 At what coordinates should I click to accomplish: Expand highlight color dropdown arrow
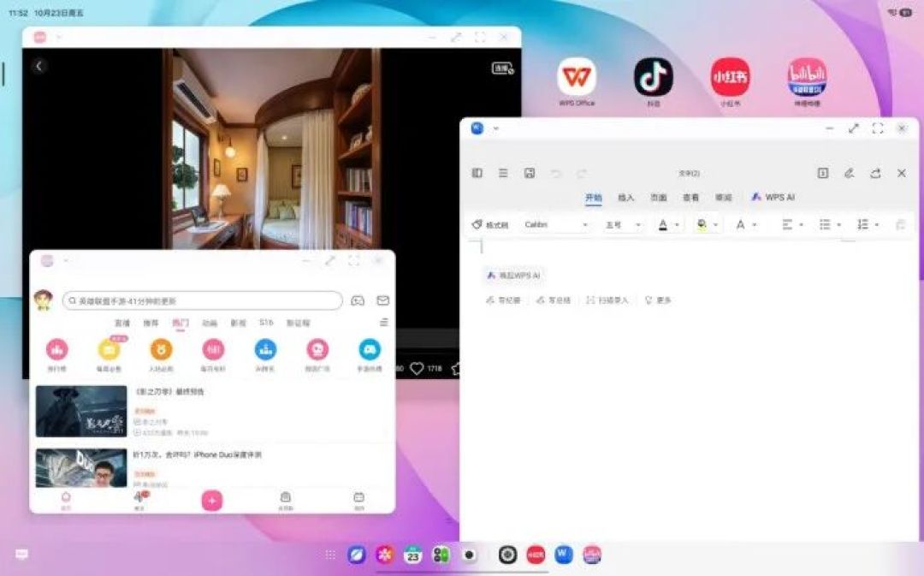click(x=715, y=225)
